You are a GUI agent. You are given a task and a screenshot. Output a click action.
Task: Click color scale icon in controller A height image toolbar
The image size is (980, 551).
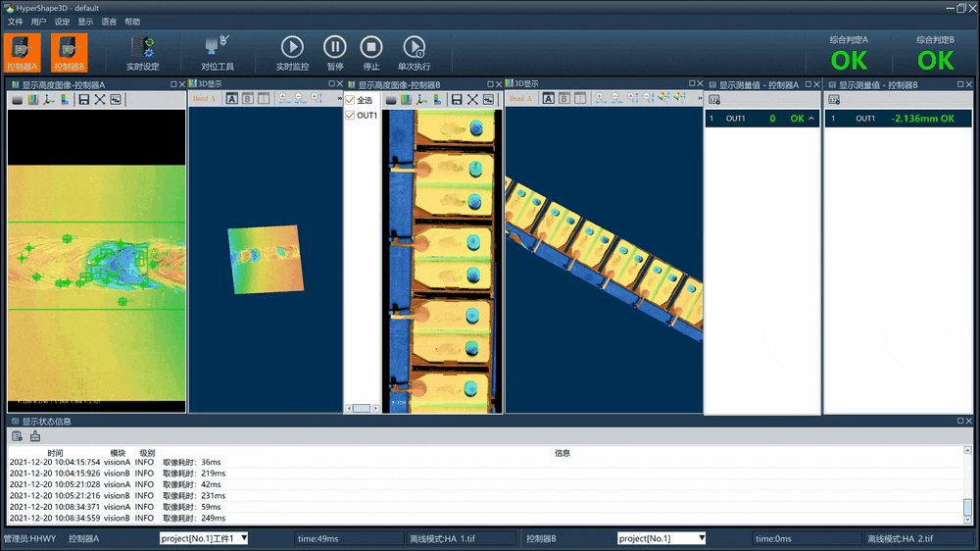click(x=65, y=99)
